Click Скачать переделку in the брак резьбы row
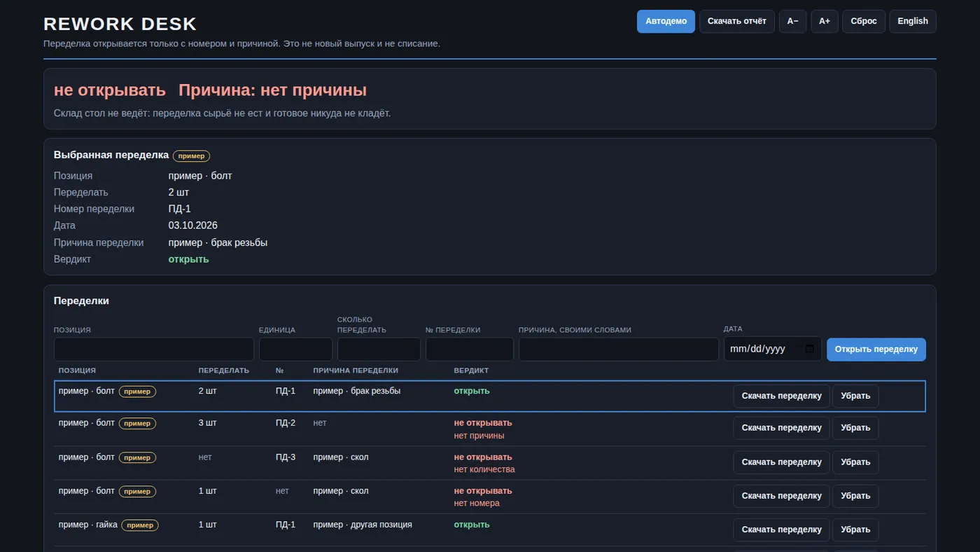 781,396
